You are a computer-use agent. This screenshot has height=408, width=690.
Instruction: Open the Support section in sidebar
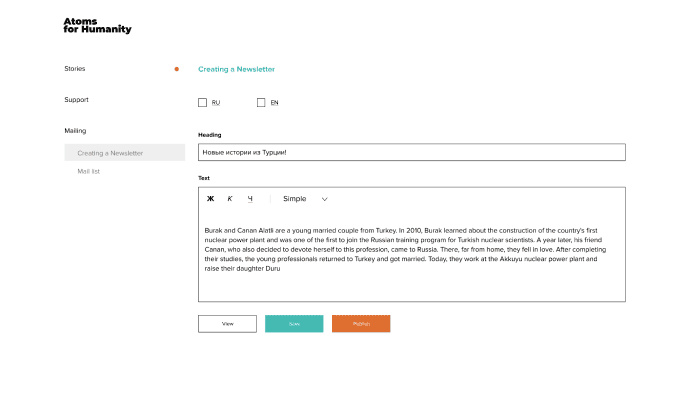tap(77, 100)
